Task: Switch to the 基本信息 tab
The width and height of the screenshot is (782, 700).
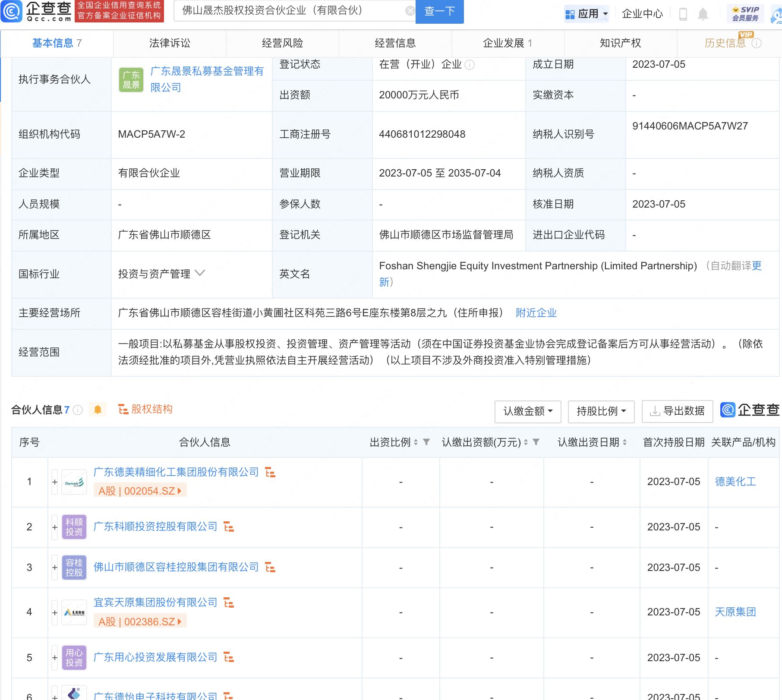Action: pyautogui.click(x=57, y=43)
